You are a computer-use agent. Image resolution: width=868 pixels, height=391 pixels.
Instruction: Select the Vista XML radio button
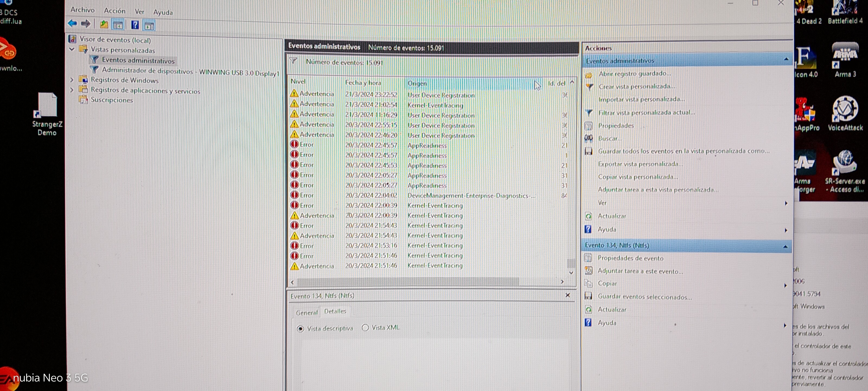click(365, 327)
